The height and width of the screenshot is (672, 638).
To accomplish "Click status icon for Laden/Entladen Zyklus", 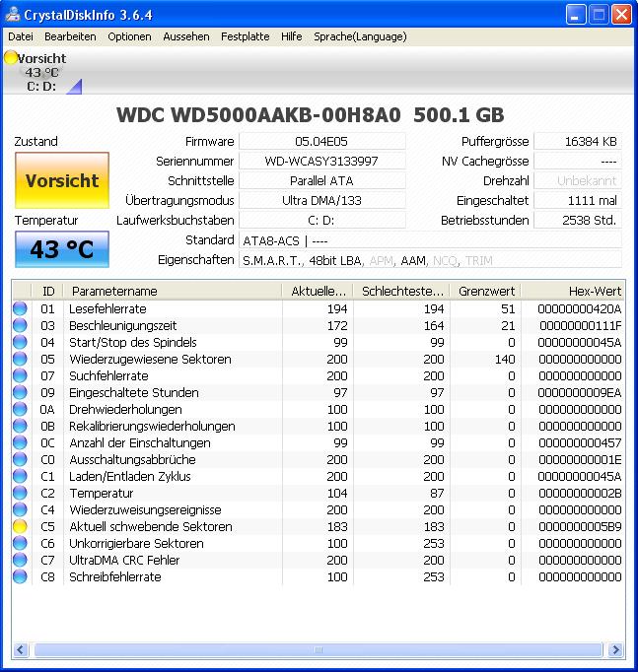I will [20, 476].
